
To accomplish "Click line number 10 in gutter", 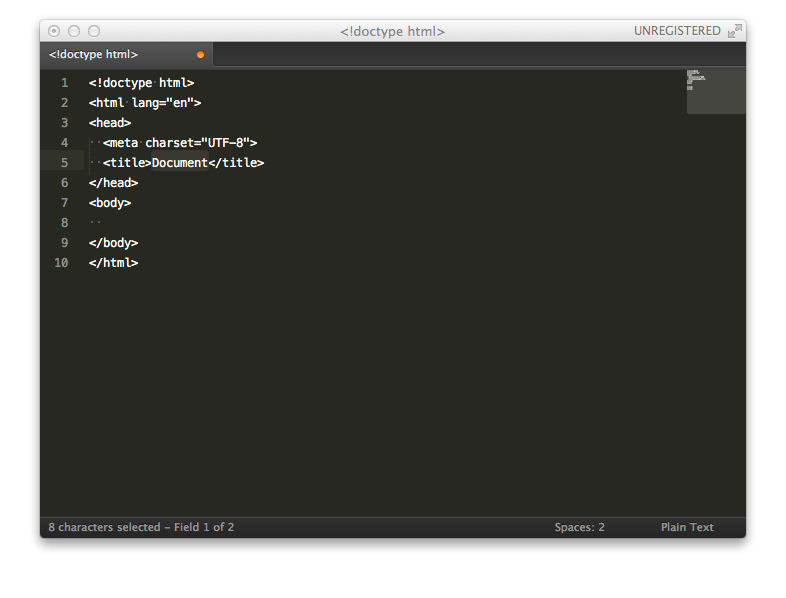I will pyautogui.click(x=61, y=263).
